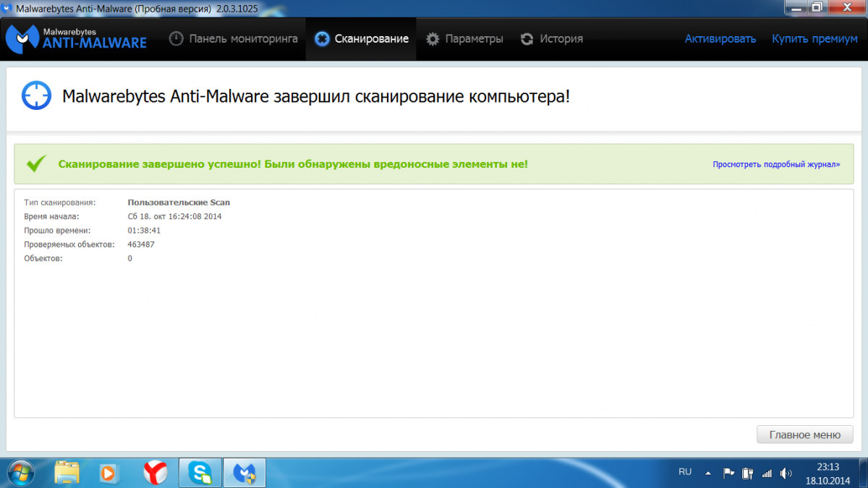Click the elapsed time 01:38:41
This screenshot has height=488, width=868.
coord(144,231)
